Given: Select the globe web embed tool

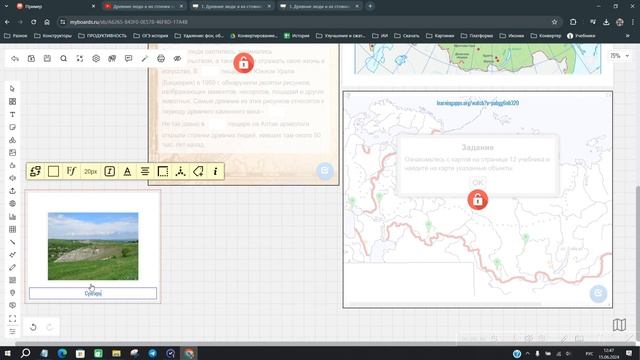Looking at the screenshot, I should point(12,204).
